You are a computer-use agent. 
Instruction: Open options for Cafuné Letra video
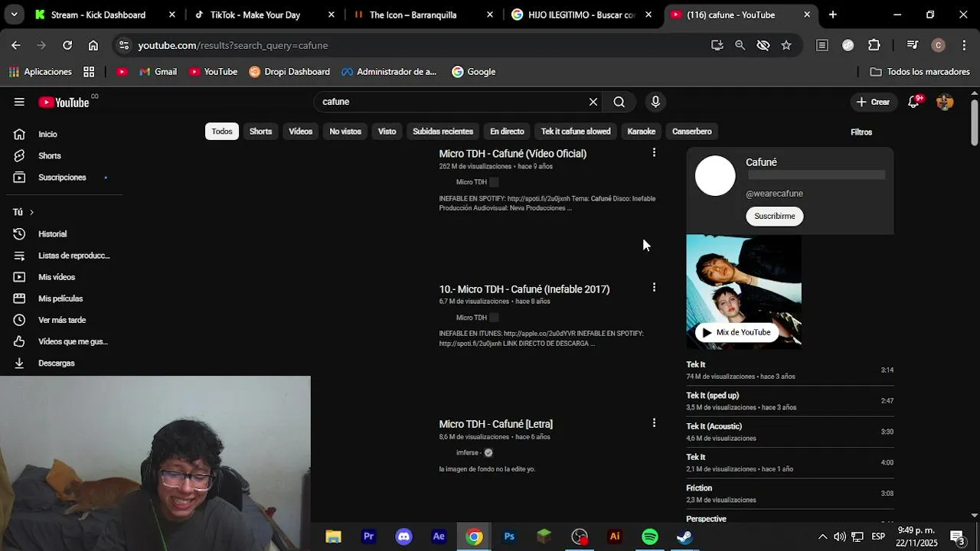654,423
